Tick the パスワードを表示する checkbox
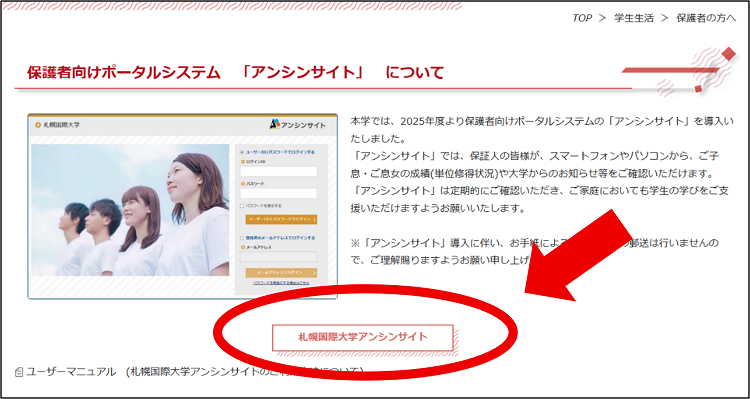The height and width of the screenshot is (399, 750). click(243, 206)
